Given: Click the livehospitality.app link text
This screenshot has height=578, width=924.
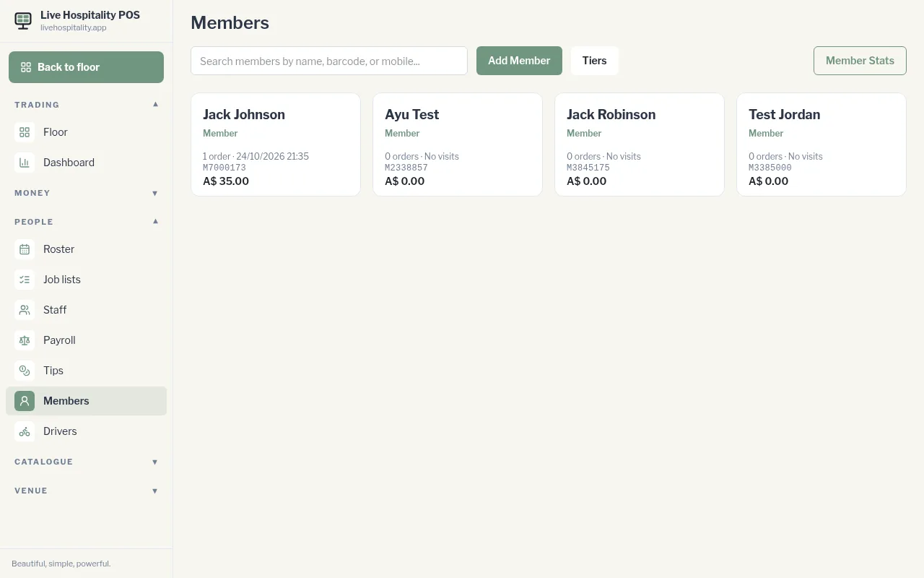Looking at the screenshot, I should (74, 27).
